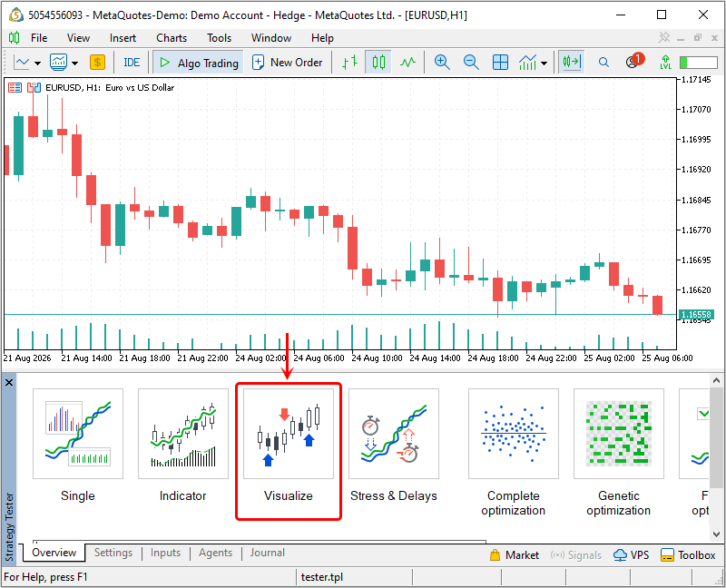Minimize the inner chart window
Image resolution: width=726 pixels, height=588 pixels.
pyautogui.click(x=681, y=39)
